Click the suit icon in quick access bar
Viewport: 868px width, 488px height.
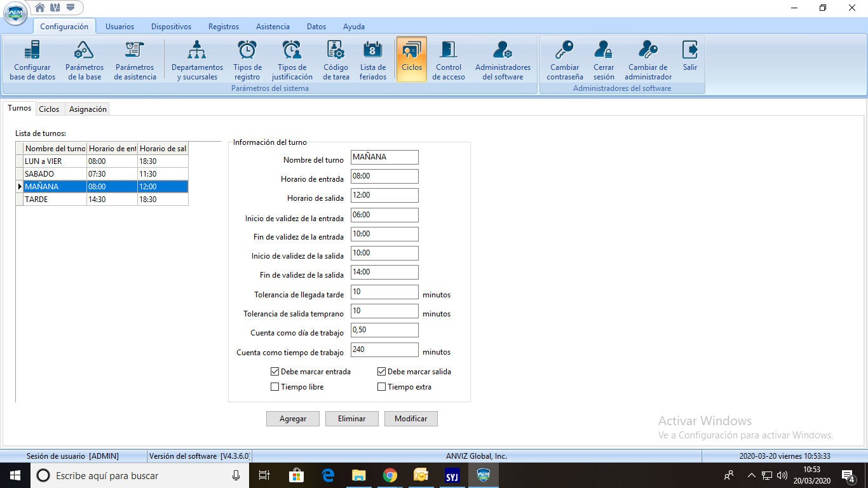pos(55,8)
